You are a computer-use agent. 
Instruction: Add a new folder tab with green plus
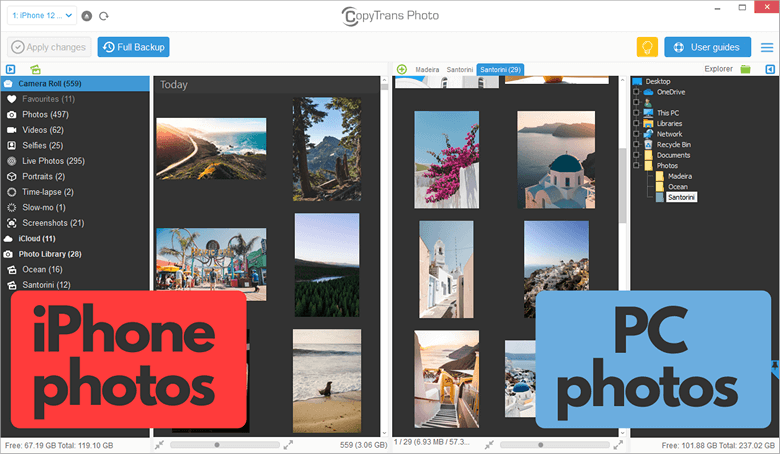tap(402, 69)
